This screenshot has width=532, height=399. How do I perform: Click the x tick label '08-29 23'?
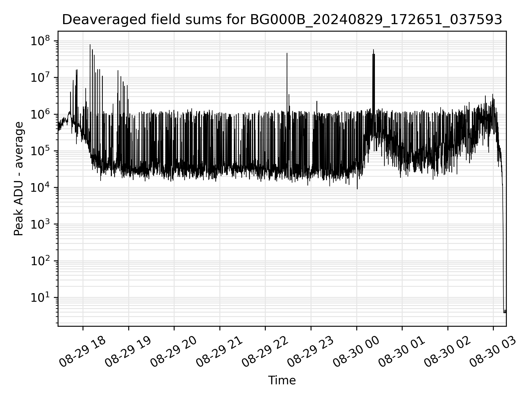coord(310,352)
